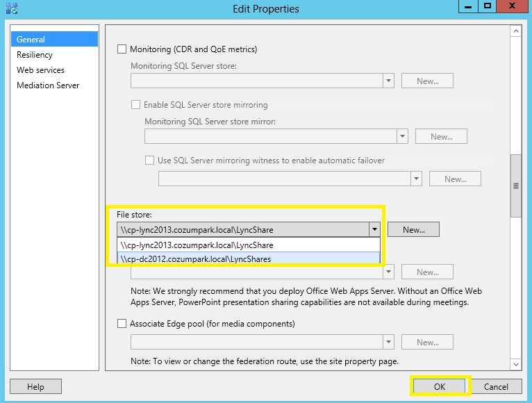Click New next to Edge pool dropdown

[x=428, y=342]
